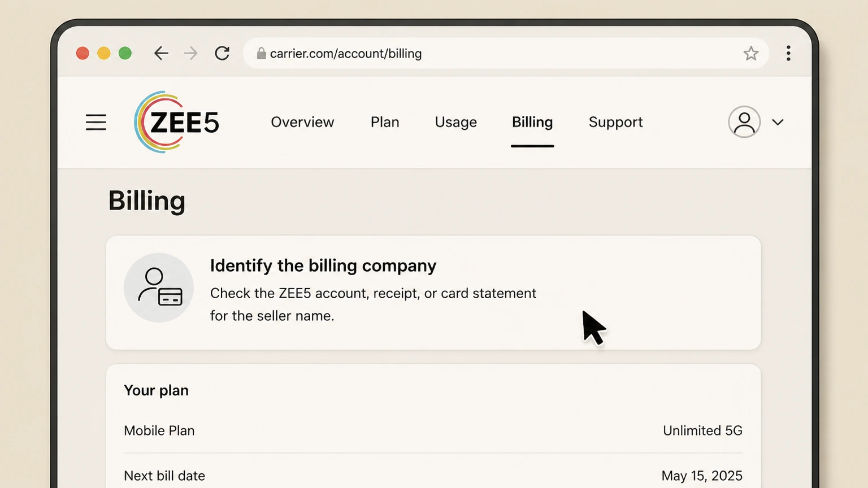
Task: Click 'Identify the billing company' title
Action: [x=323, y=265]
